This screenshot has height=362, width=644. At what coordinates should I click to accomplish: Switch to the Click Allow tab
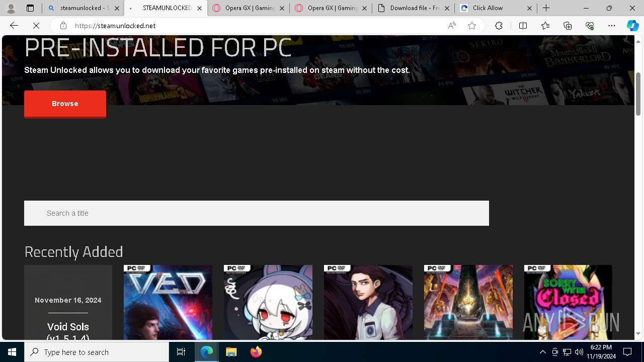coord(496,8)
